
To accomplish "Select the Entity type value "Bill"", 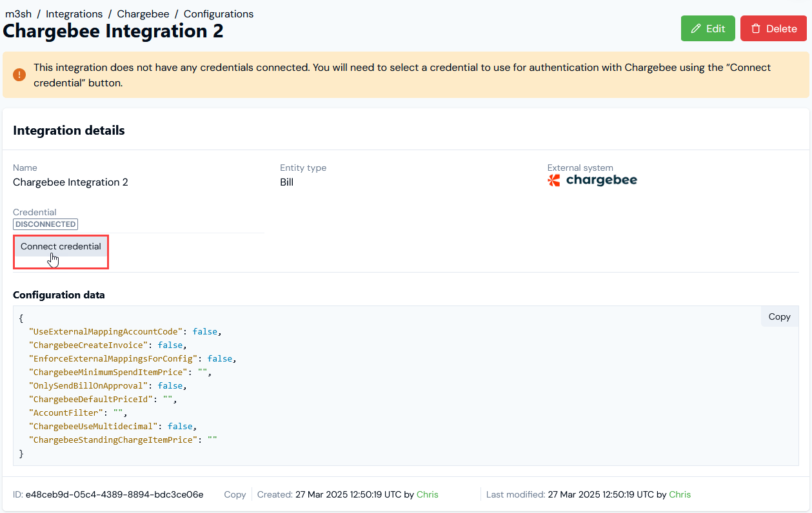I will click(287, 182).
